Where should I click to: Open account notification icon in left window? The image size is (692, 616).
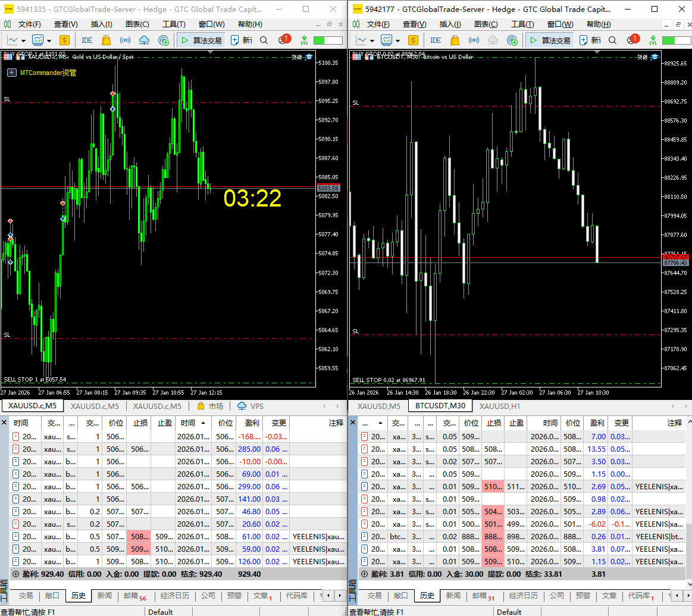(284, 40)
